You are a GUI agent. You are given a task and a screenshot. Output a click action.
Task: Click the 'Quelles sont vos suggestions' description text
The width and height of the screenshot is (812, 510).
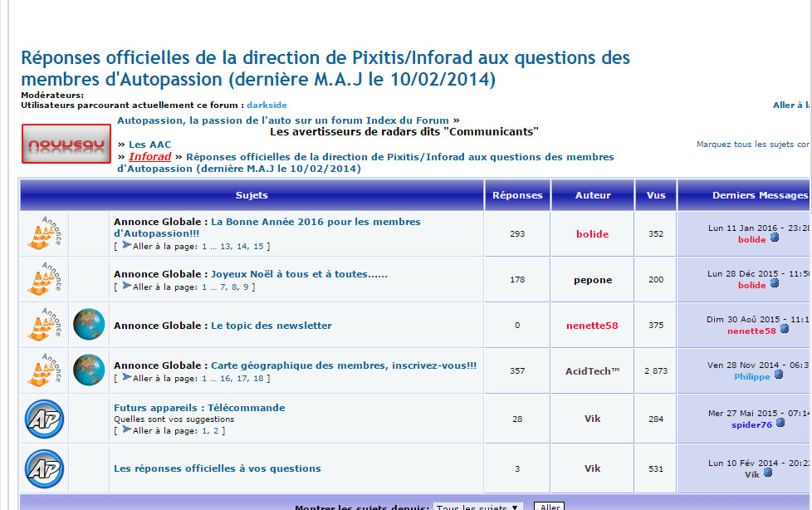pos(174,419)
